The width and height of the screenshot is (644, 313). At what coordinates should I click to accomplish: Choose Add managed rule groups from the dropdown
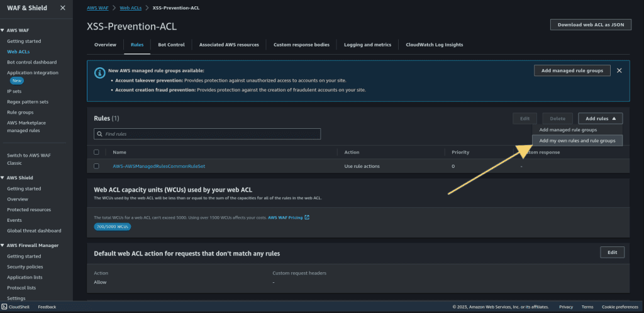pos(568,129)
